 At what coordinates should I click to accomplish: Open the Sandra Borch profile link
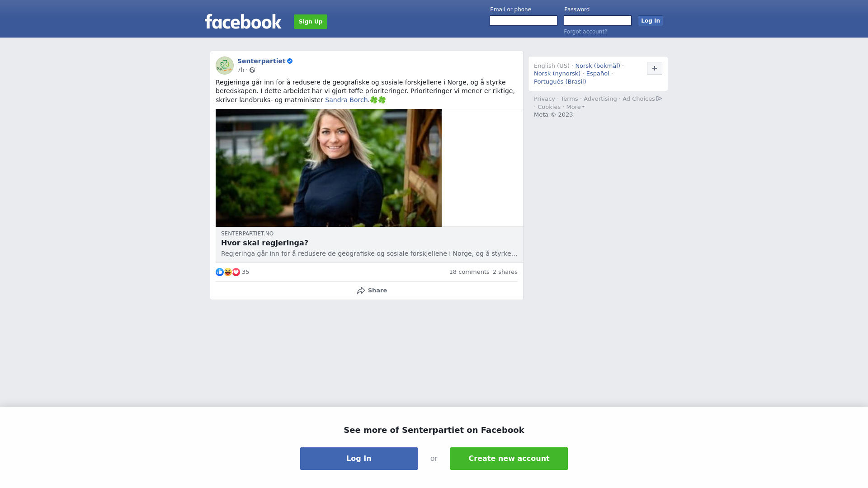(x=346, y=100)
